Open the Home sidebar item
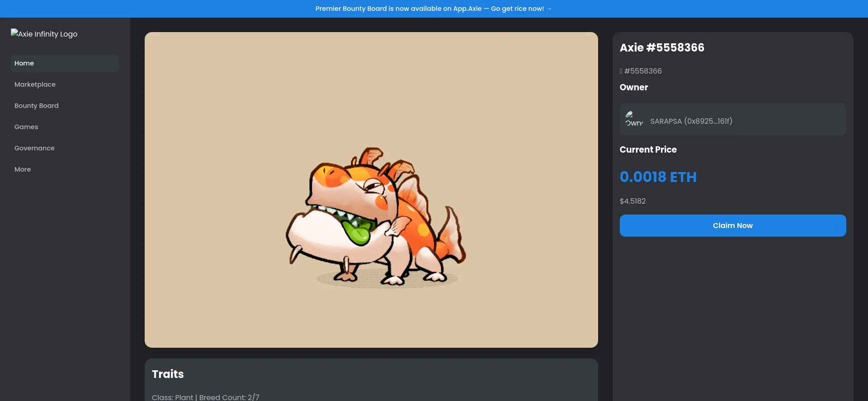 pos(65,63)
